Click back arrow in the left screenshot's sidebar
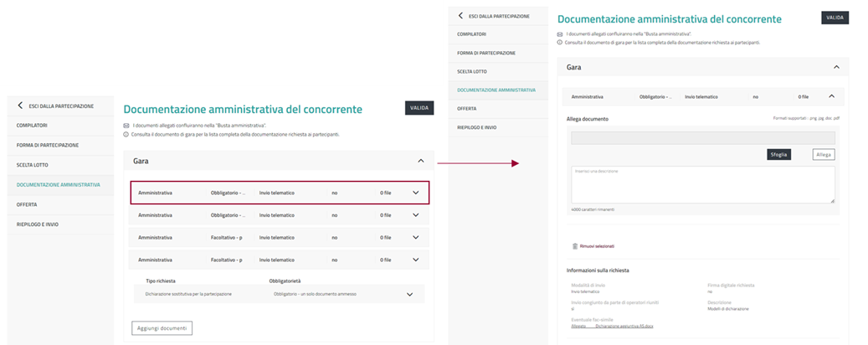 click(21, 106)
